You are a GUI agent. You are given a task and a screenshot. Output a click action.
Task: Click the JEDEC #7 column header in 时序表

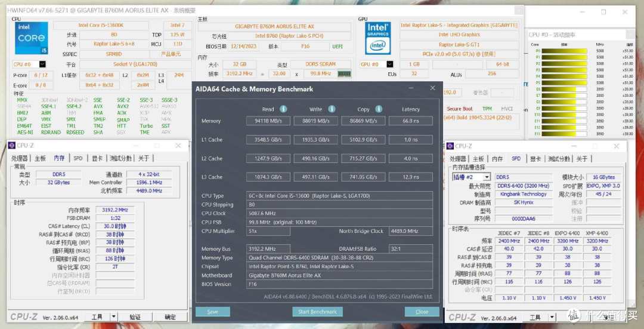click(509, 233)
